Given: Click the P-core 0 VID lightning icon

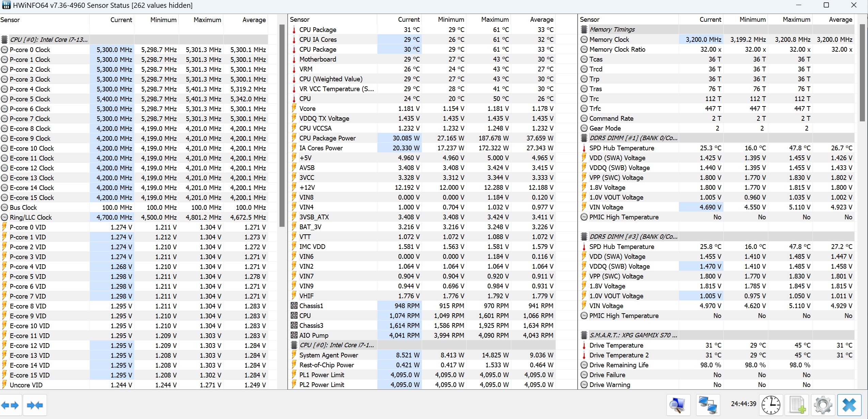Looking at the screenshot, I should pos(4,227).
